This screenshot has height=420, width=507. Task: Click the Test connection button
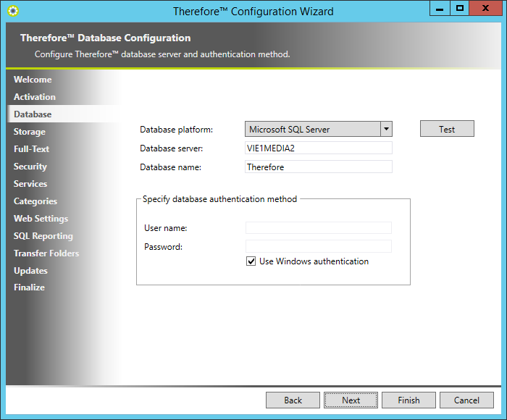coord(447,129)
